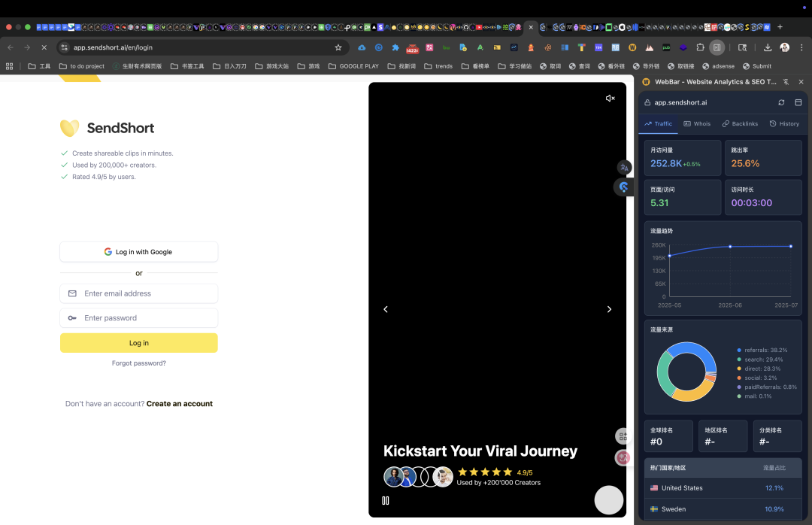Click the referrals: 38.2% legend entry
This screenshot has width=812, height=525.
click(x=762, y=351)
